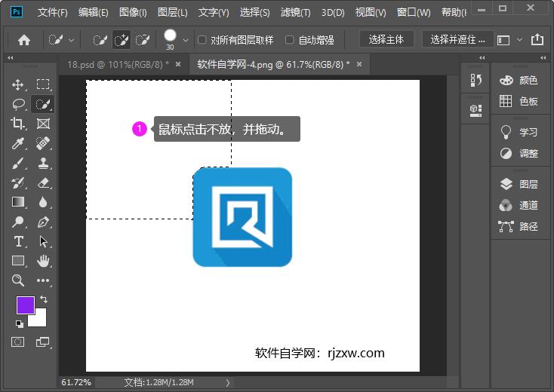
Task: Choose Add to Selection mode
Action: pyautogui.click(x=122, y=40)
